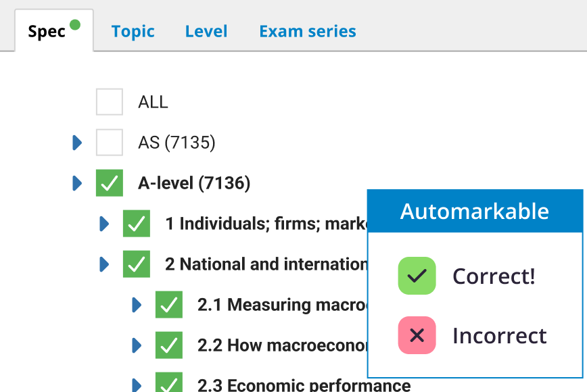Select the Exam series tab
587x392 pixels.
(x=308, y=32)
